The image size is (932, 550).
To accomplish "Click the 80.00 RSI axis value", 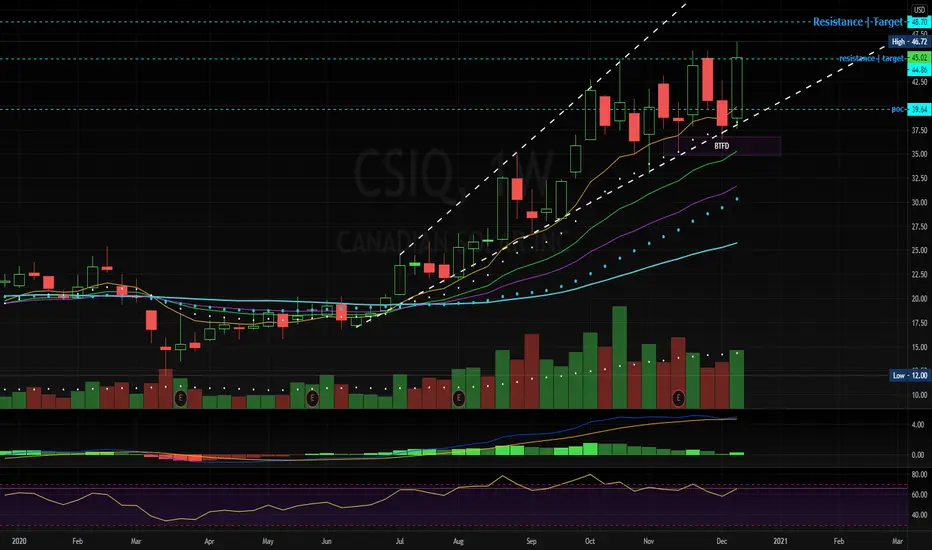I will tap(919, 474).
